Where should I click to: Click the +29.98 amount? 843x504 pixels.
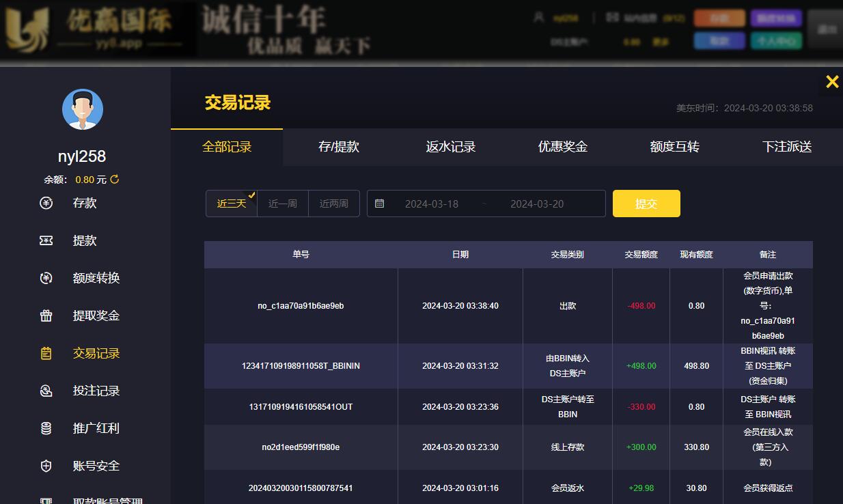[641, 488]
